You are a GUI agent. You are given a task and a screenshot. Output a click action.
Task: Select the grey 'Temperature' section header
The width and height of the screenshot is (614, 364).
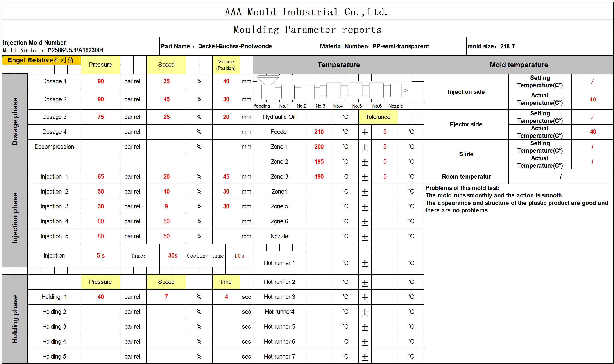coord(339,65)
